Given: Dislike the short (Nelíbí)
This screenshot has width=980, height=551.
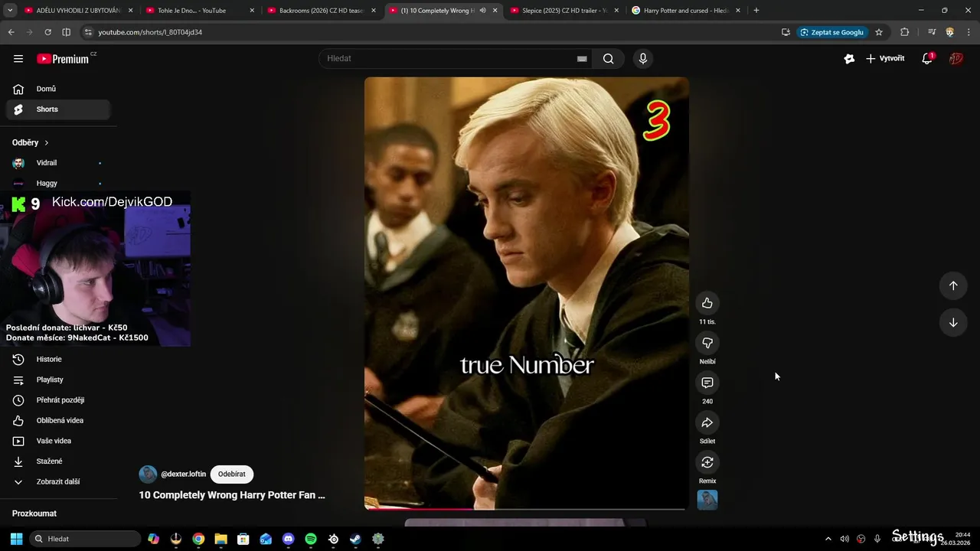Looking at the screenshot, I should [x=707, y=343].
